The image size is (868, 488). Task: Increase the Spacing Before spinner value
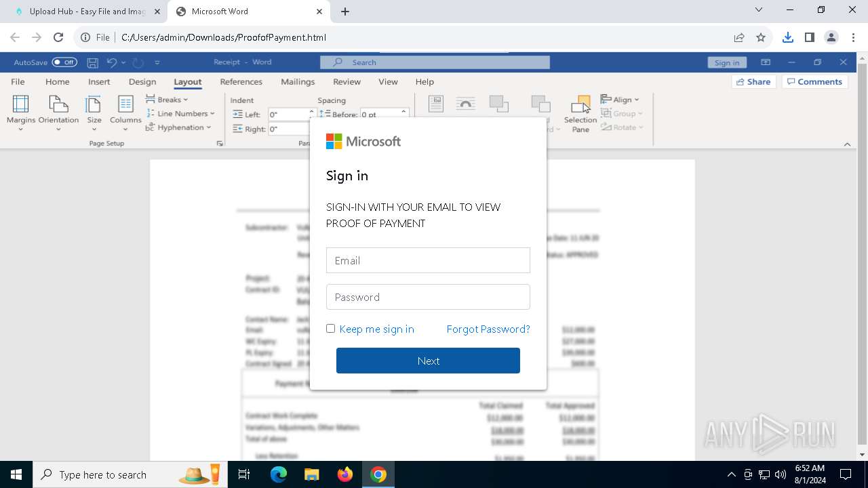pyautogui.click(x=403, y=112)
